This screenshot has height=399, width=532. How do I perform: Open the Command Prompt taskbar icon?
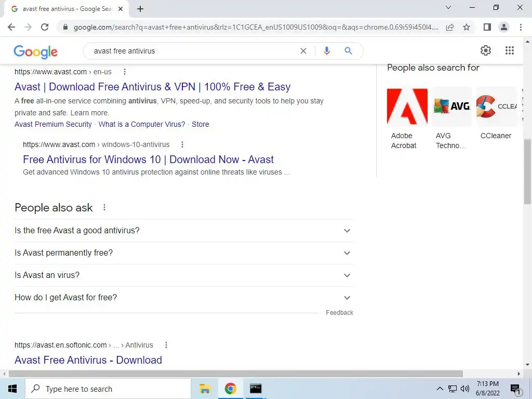(x=256, y=389)
